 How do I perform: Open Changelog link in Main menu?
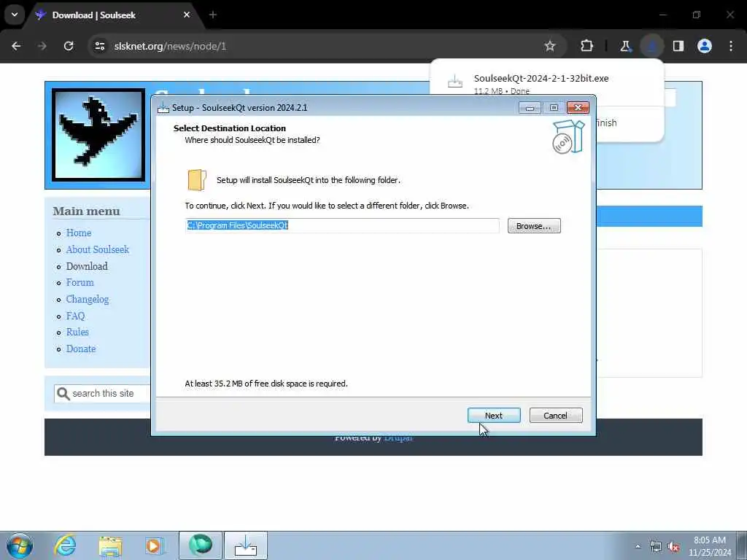88,299
